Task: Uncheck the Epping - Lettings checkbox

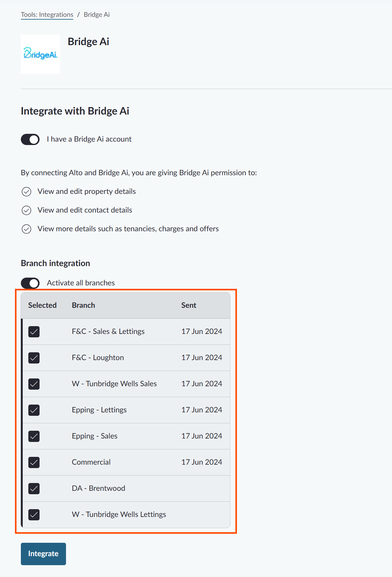Action: 34,410
